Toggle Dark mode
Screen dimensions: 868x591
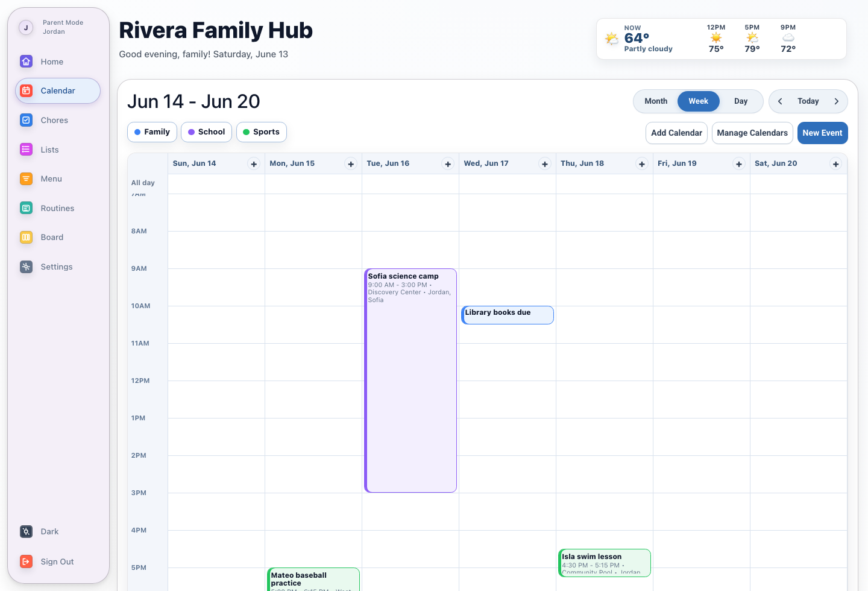tap(58, 531)
